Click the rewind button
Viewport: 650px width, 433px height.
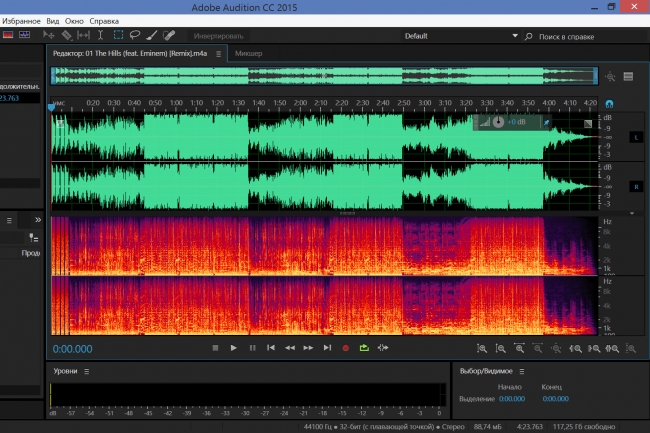[290, 348]
